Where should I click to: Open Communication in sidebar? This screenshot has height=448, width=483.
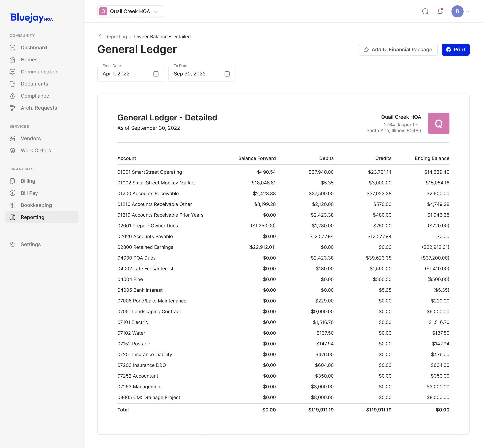(x=42, y=72)
